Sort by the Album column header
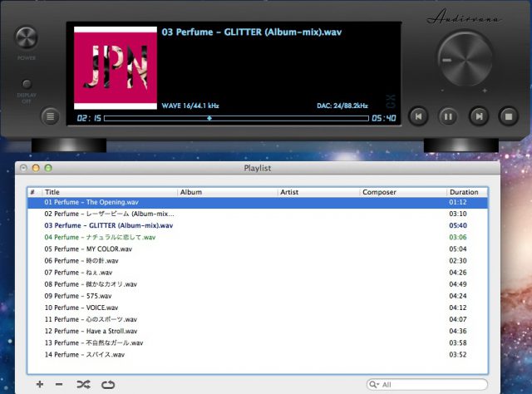The image size is (532, 394). 227,192
